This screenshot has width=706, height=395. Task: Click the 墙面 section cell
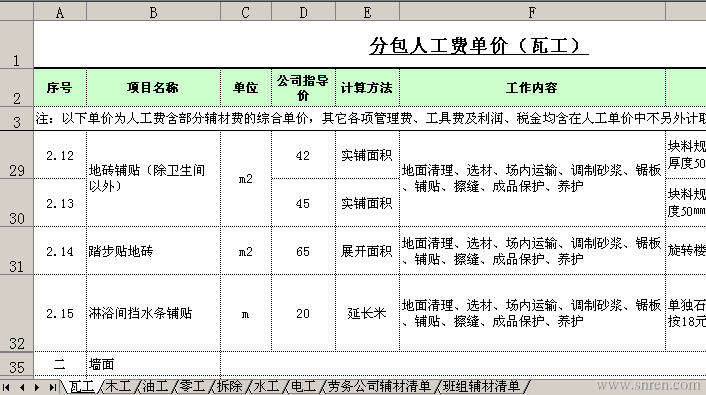click(x=154, y=364)
